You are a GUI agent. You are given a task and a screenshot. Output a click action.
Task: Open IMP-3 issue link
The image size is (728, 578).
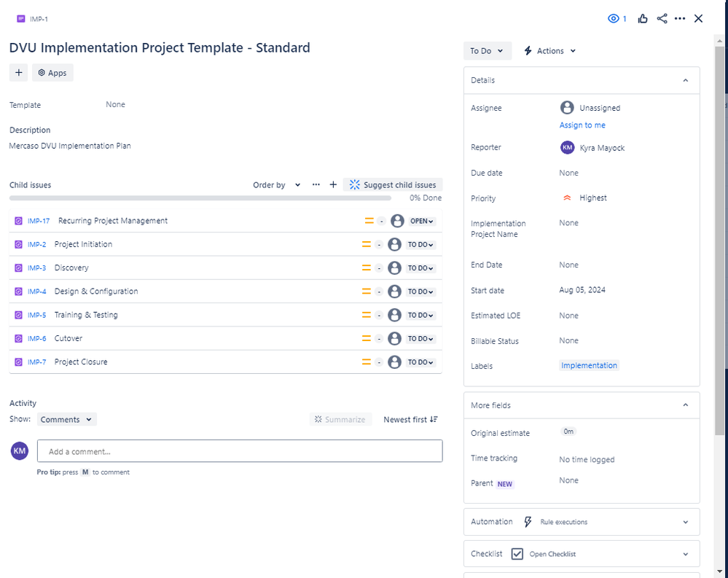(x=36, y=268)
